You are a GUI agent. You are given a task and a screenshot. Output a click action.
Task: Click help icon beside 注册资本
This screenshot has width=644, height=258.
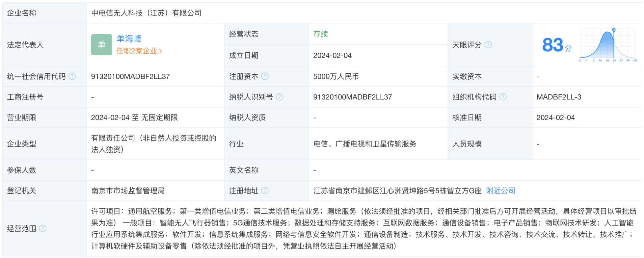[265, 76]
